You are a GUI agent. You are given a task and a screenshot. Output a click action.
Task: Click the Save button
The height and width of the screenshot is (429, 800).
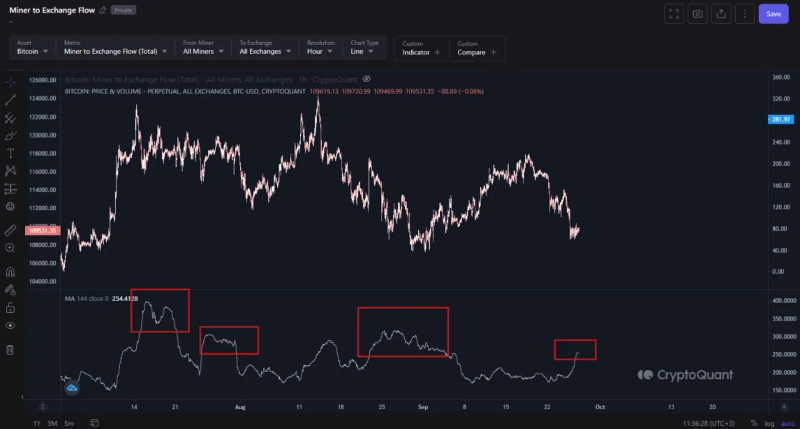773,14
